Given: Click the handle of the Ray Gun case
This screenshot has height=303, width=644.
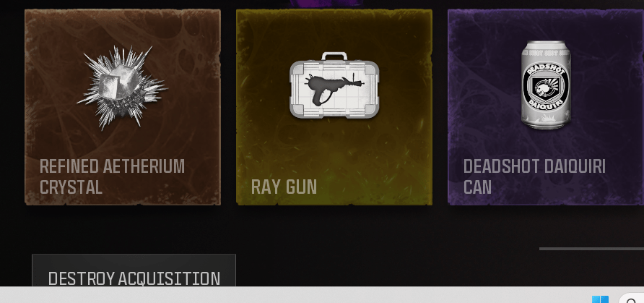Looking at the screenshot, I should click(x=334, y=56).
